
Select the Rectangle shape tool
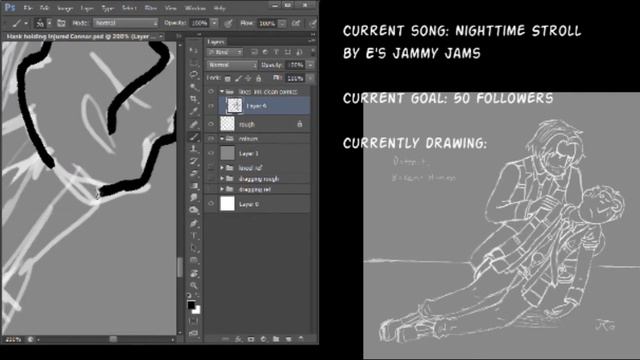(194, 260)
